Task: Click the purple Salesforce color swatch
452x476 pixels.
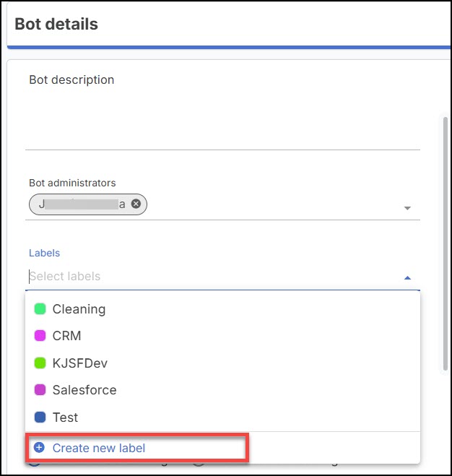Action: (40, 390)
